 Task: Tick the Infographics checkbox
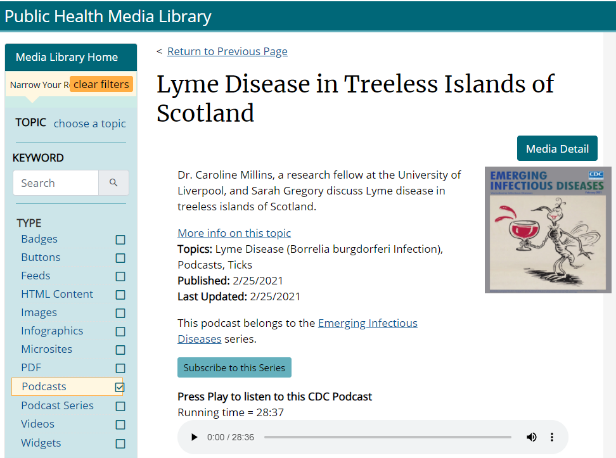tap(120, 332)
